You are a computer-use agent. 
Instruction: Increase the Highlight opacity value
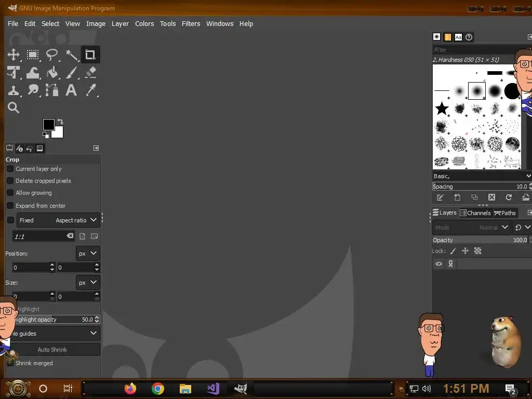point(97,317)
